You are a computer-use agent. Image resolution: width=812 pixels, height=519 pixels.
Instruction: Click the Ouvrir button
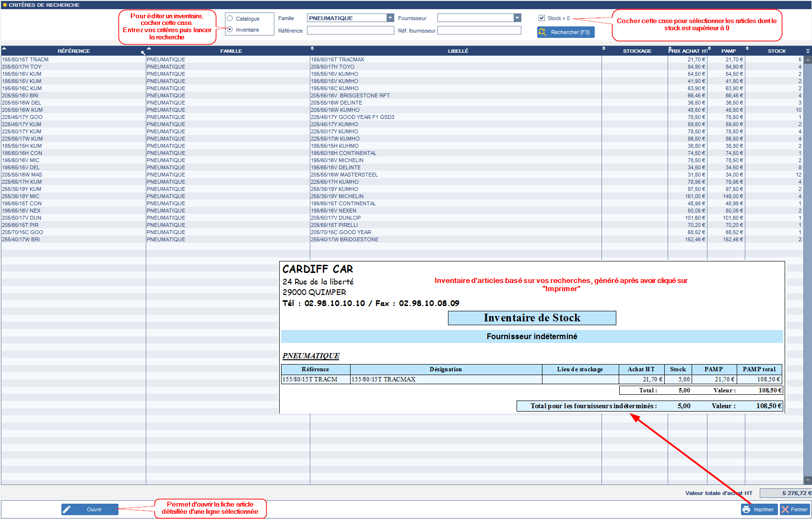(90, 509)
